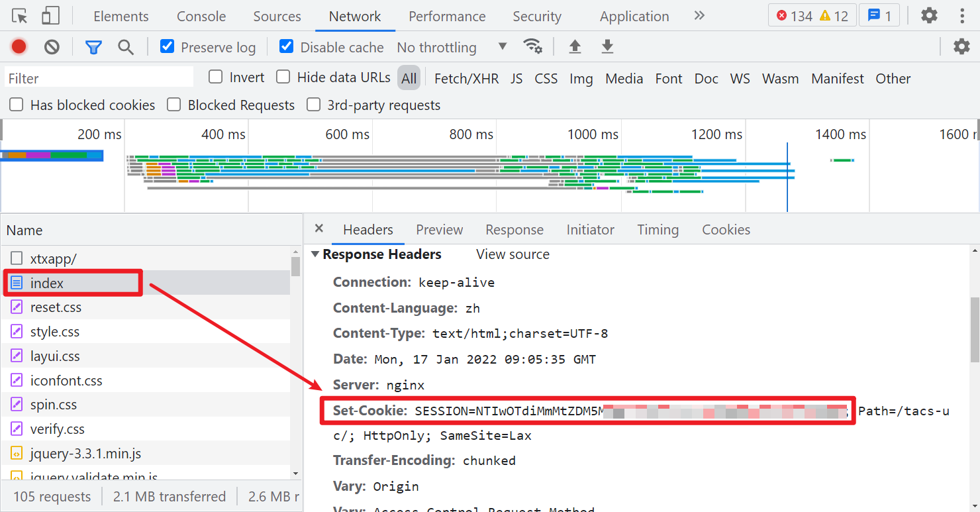Open the network search magnifier

click(126, 47)
